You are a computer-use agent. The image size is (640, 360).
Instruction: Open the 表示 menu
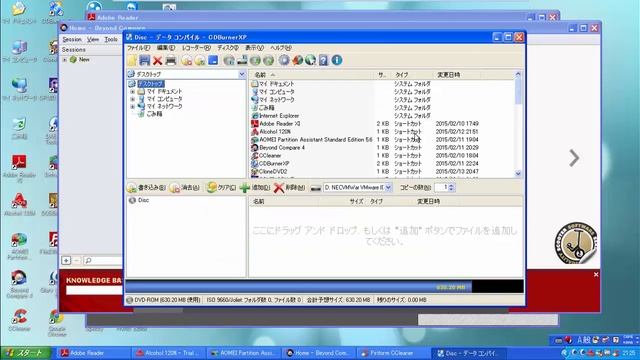pyautogui.click(x=254, y=48)
